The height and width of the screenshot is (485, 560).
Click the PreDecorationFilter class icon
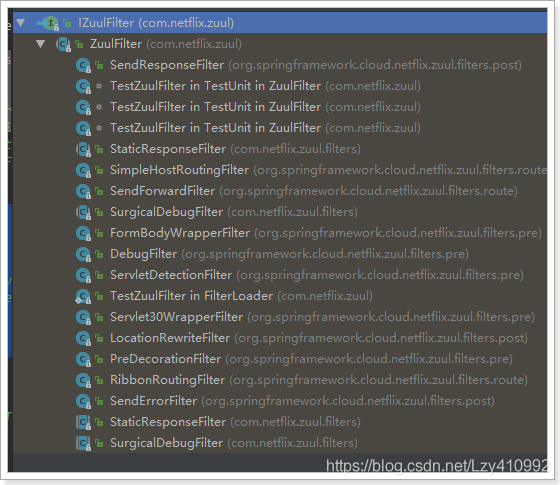pyautogui.click(x=83, y=359)
